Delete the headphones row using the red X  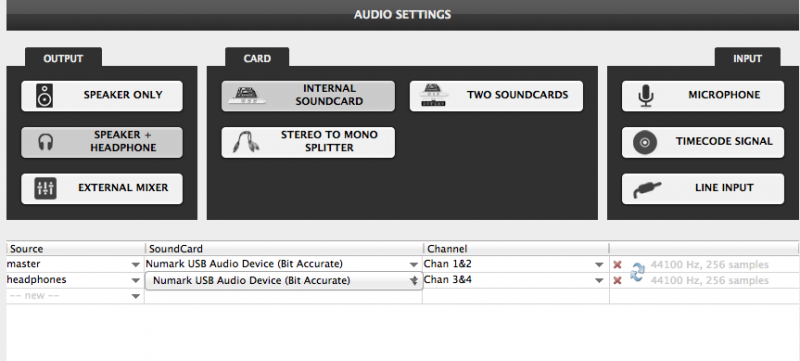pyautogui.click(x=617, y=280)
